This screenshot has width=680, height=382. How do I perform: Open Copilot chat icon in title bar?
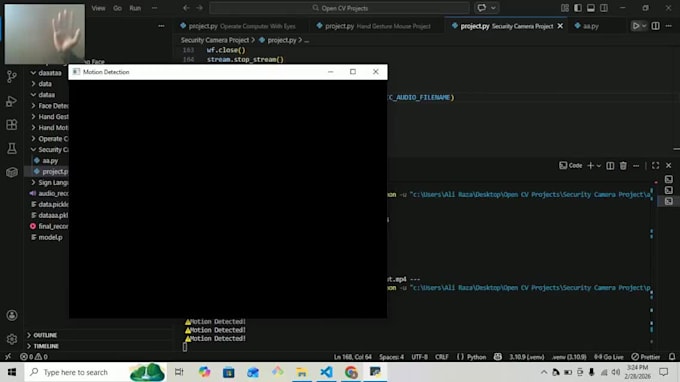(x=481, y=8)
